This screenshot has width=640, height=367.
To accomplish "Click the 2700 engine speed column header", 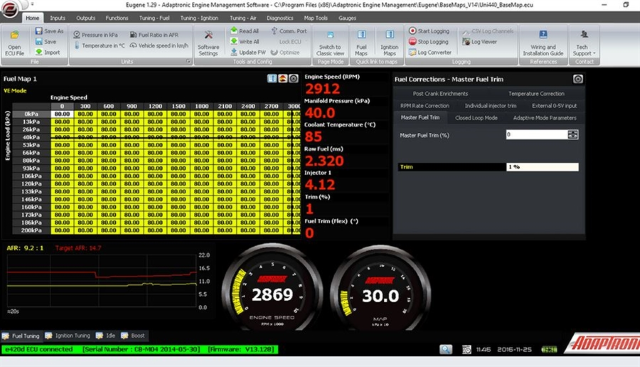I will 271,106.
